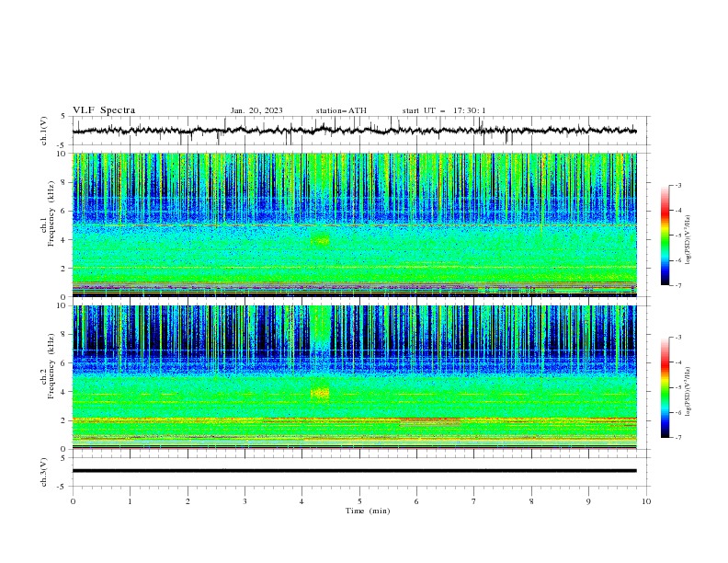Select the "ch.2 Frequency (kHz)" axis label

tap(48, 366)
